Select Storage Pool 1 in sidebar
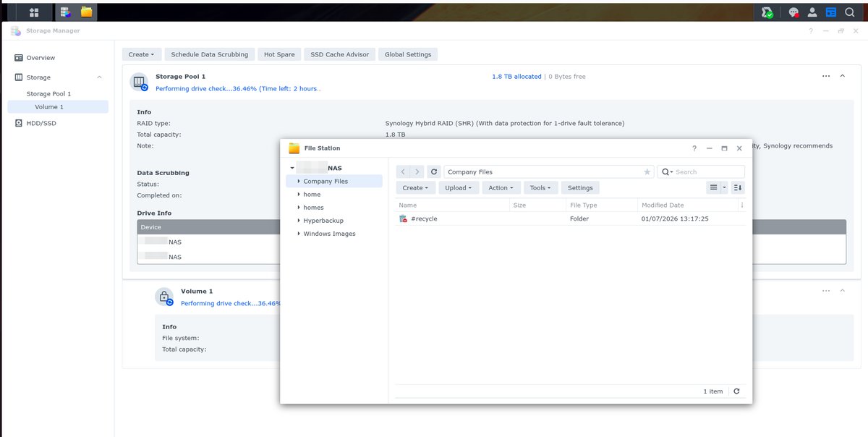This screenshot has height=437, width=868. (x=48, y=94)
